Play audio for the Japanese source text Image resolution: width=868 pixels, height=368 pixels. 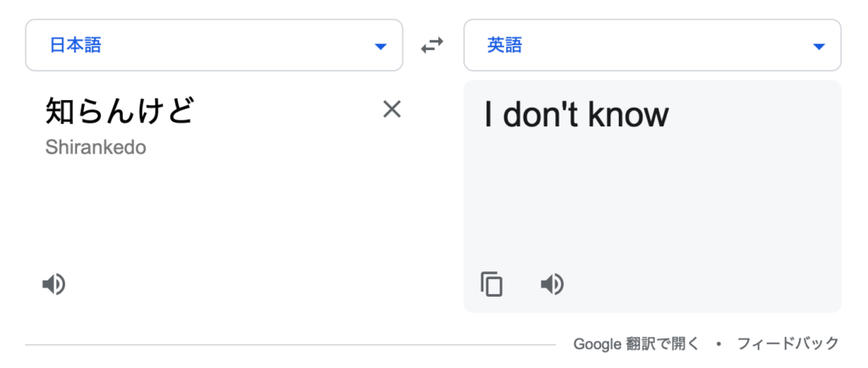(54, 284)
